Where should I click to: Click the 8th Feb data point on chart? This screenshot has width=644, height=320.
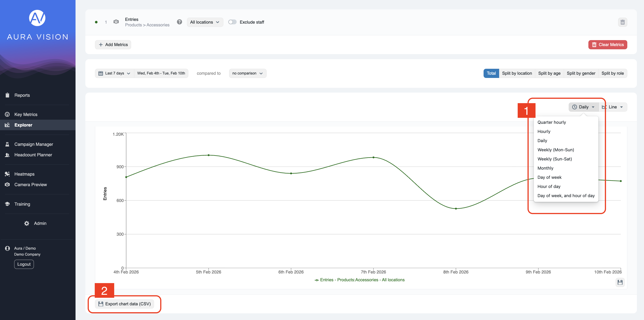click(456, 209)
